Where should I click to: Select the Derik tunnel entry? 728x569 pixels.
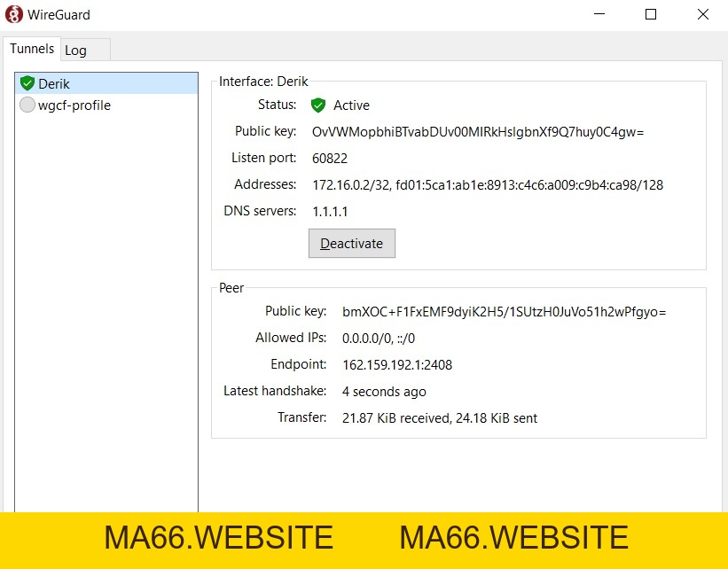click(x=106, y=83)
